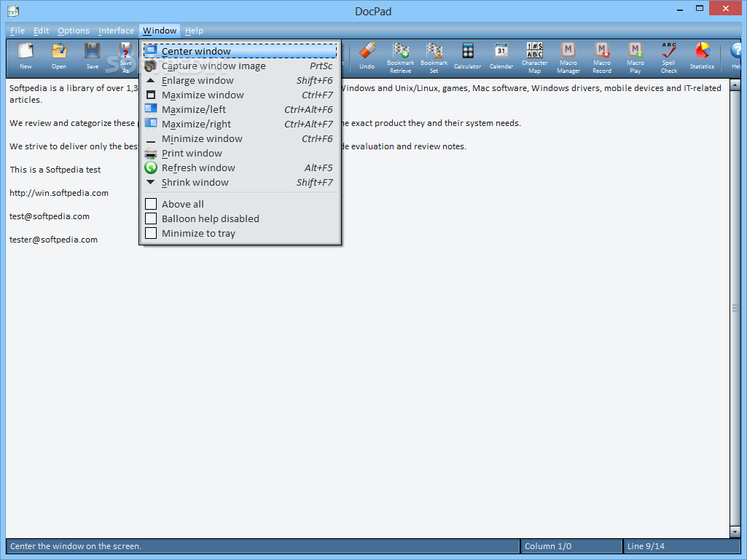The width and height of the screenshot is (747, 560).
Task: Click the scrollbar down arrow
Action: coord(735,532)
